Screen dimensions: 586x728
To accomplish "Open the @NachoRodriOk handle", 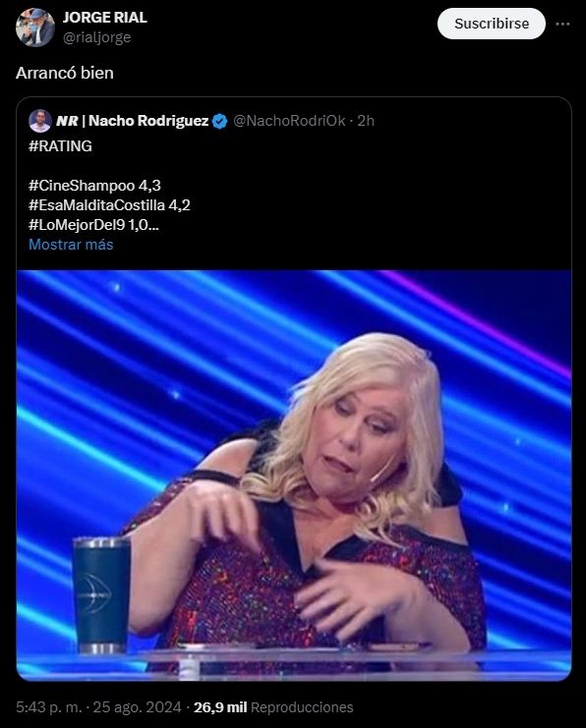I will coord(289,121).
